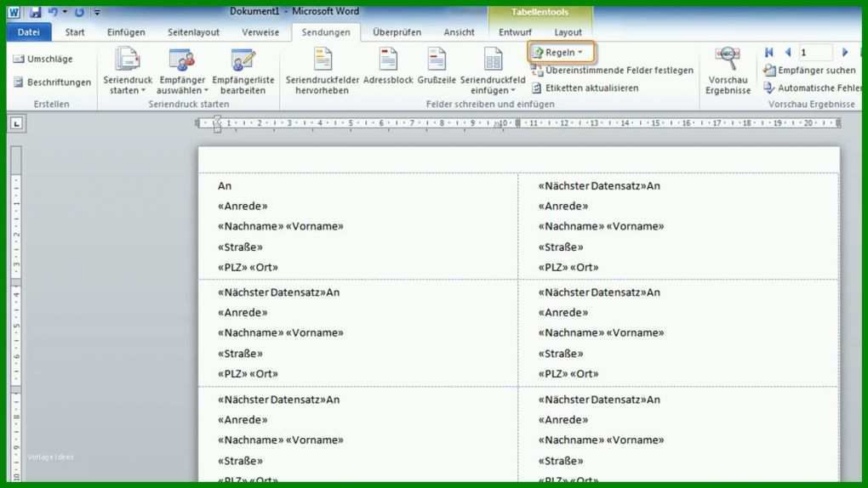Open Seriendruck starten menu
The width and height of the screenshot is (868, 488).
click(128, 71)
